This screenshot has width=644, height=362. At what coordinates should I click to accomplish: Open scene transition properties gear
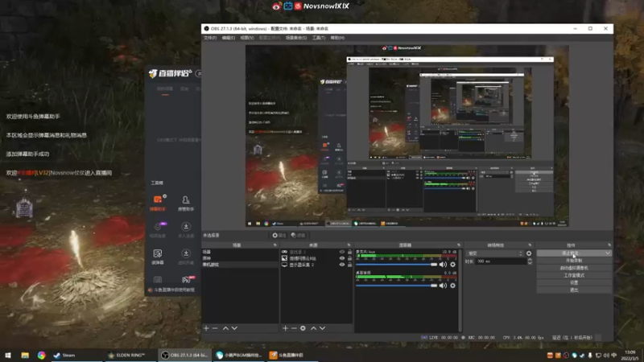(x=529, y=253)
